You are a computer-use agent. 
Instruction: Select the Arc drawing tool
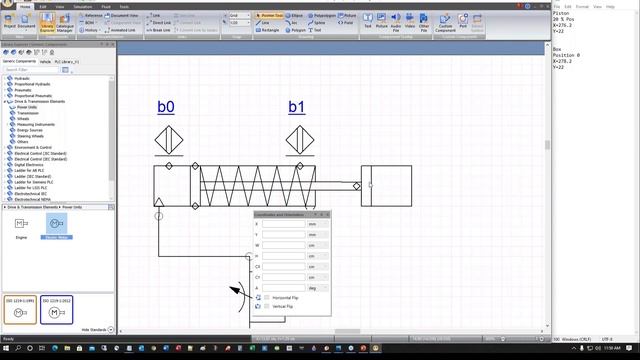point(291,23)
